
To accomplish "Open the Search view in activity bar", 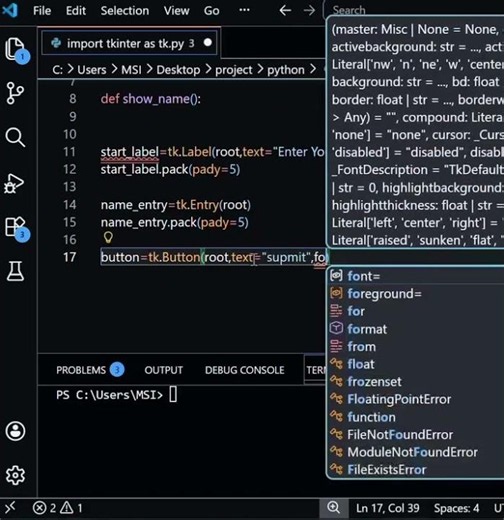I will pos(15,137).
